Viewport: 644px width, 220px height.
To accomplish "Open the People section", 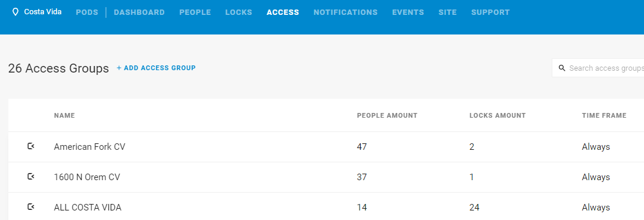I will click(x=195, y=12).
